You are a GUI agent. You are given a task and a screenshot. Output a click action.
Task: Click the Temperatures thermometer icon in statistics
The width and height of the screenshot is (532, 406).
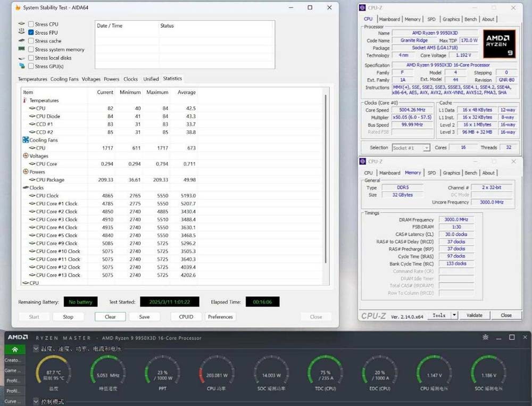click(x=25, y=100)
